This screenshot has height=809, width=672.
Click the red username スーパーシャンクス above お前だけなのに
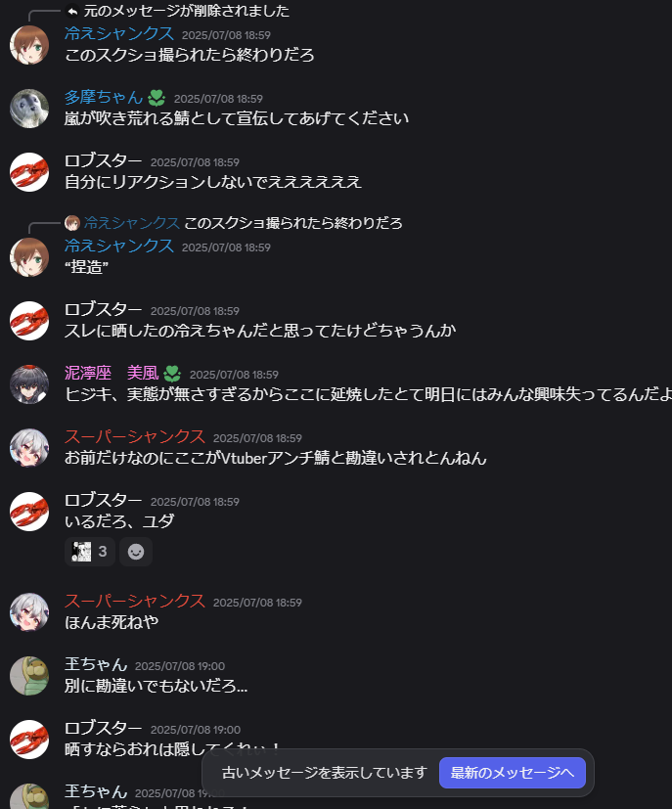tap(135, 437)
